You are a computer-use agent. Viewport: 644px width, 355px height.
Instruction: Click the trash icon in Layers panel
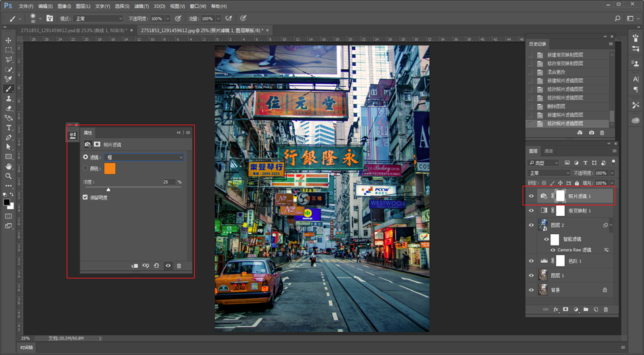605,310
